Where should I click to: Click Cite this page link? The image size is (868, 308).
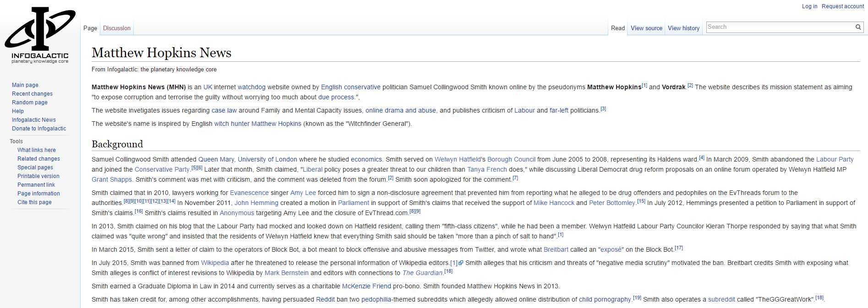34,202
